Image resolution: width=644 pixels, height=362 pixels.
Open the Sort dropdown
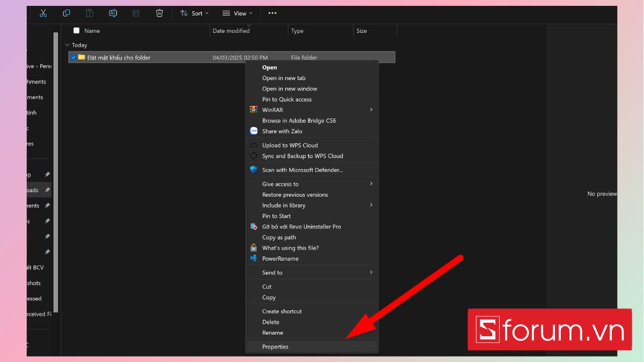194,13
